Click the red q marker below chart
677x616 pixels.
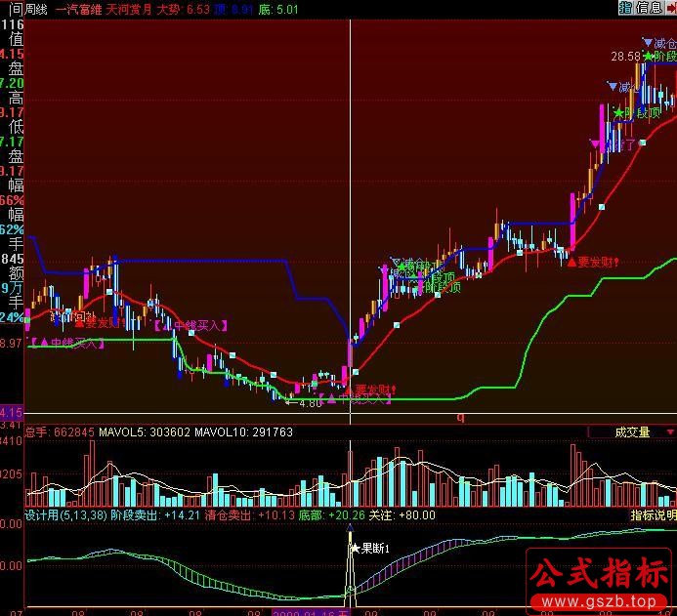click(460, 417)
